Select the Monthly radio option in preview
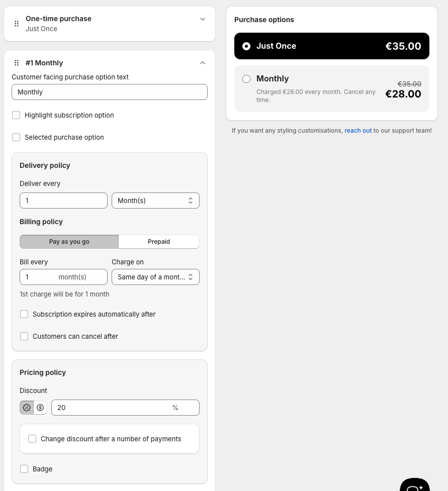448x491 pixels. tap(246, 78)
